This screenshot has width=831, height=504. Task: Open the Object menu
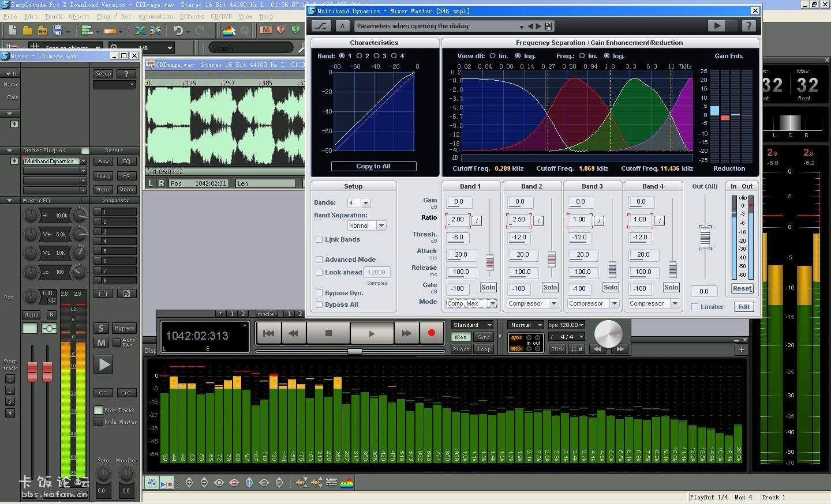[79, 16]
